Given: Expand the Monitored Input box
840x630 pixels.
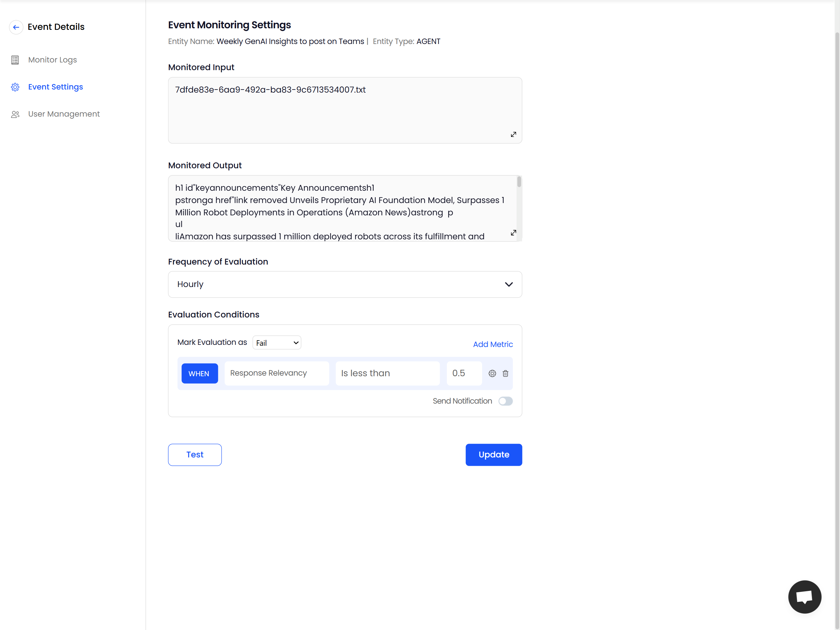Looking at the screenshot, I should coord(513,134).
